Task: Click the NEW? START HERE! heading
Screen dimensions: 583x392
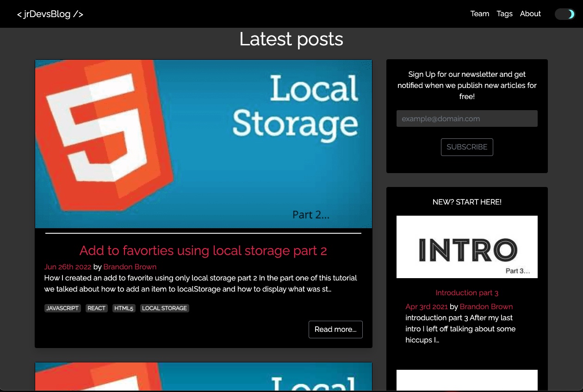Action: pos(467,202)
